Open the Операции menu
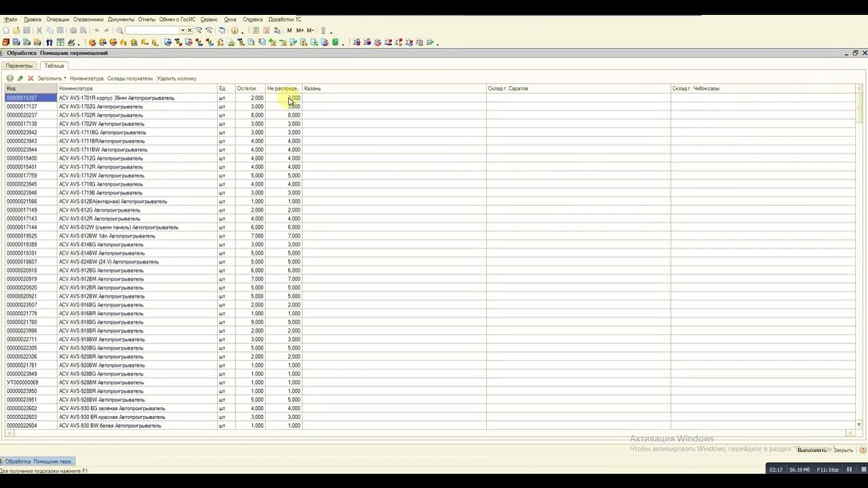The height and width of the screenshot is (488, 868). pyautogui.click(x=58, y=20)
